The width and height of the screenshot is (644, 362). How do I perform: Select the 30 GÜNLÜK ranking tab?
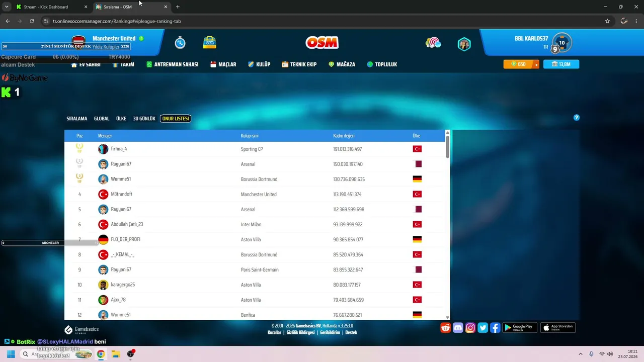pos(144,119)
